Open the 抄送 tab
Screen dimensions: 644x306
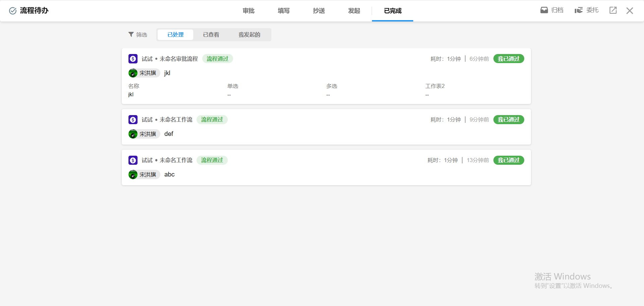[319, 11]
